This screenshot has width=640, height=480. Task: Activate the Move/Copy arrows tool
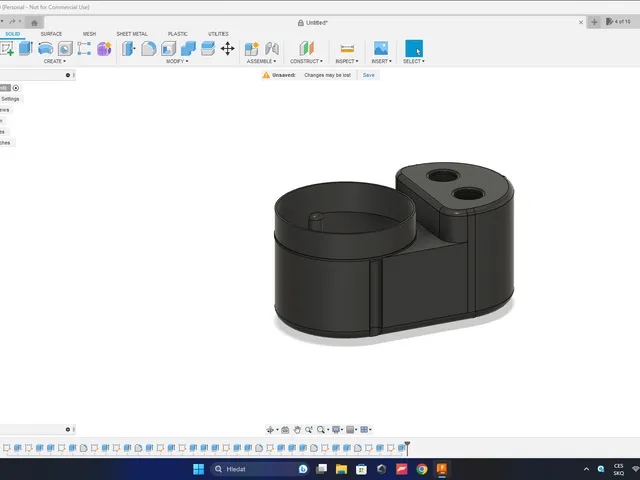(227, 49)
